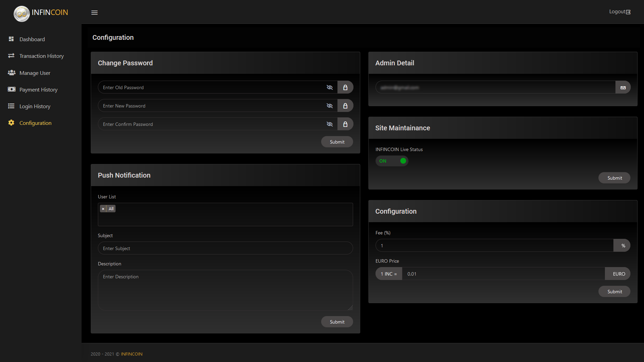Toggle the INFINCOIN Live Status switch
This screenshot has height=362, width=644.
(x=392, y=161)
